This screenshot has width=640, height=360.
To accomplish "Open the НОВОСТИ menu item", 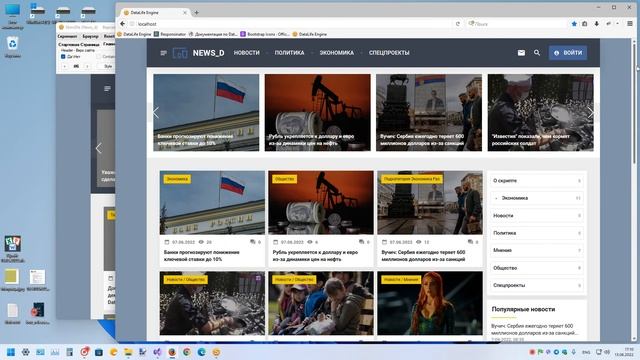I will point(247,53).
